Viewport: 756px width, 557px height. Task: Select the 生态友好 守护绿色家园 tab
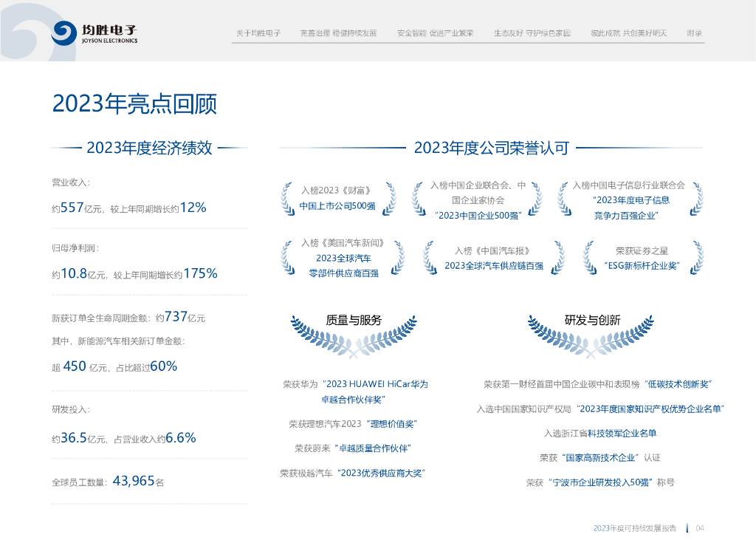[x=532, y=33]
